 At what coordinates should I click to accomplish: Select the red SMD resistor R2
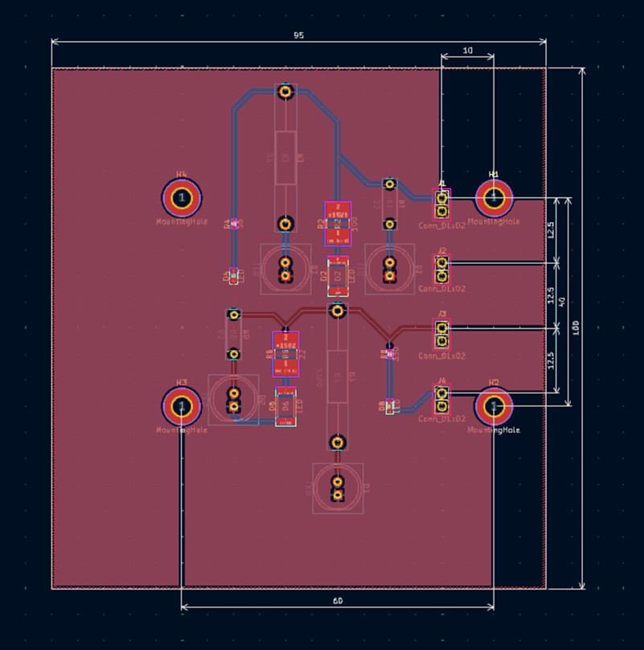click(x=338, y=223)
